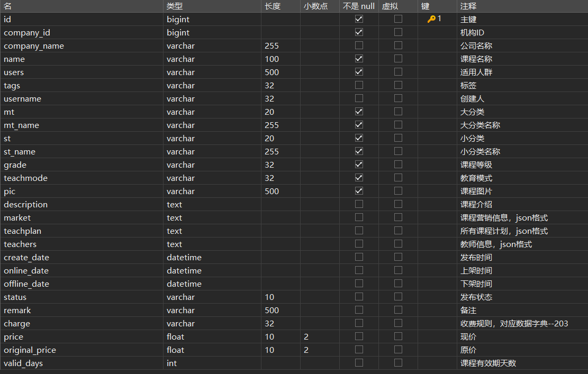Toggle 'not null' checkbox for tags field
Screen dimensions: 588x374
coord(359,85)
